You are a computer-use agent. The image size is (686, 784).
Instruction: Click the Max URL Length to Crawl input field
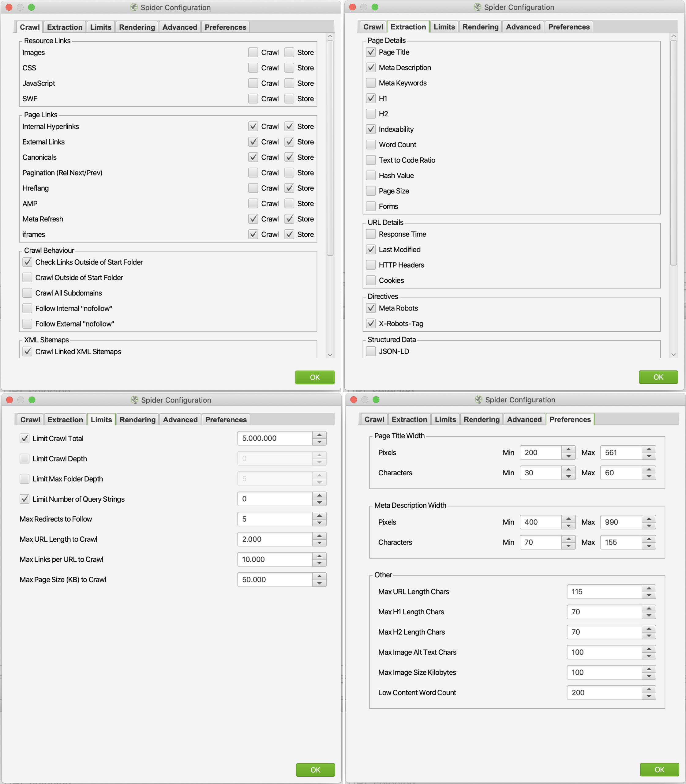pos(275,539)
